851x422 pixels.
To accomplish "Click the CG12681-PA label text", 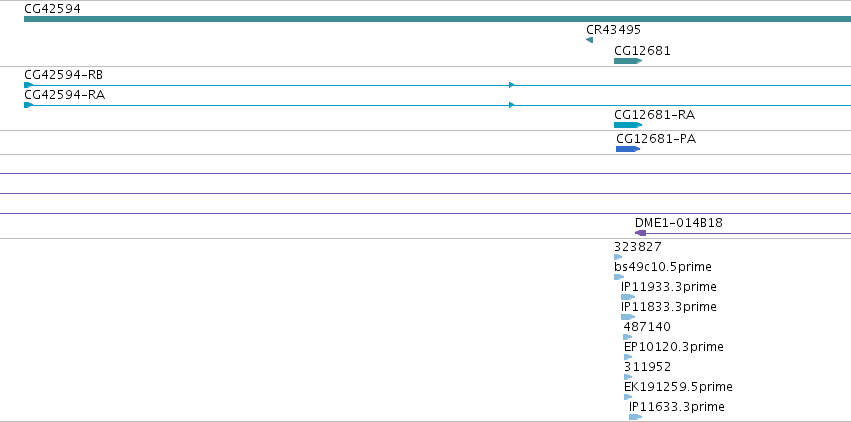I will click(x=656, y=139).
